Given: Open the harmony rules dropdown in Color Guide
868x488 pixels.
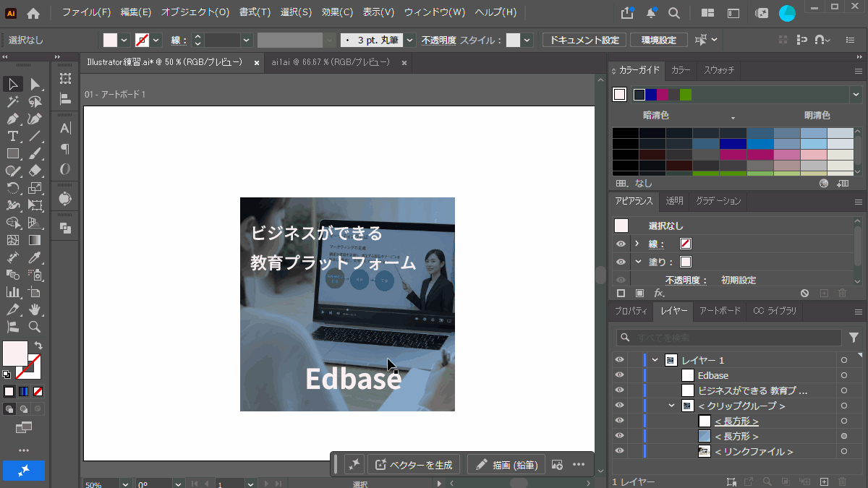Looking at the screenshot, I should tap(856, 95).
